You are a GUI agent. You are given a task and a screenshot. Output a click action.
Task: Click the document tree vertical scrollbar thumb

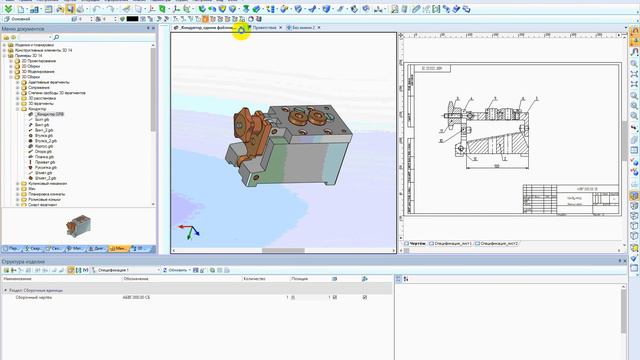click(x=153, y=89)
